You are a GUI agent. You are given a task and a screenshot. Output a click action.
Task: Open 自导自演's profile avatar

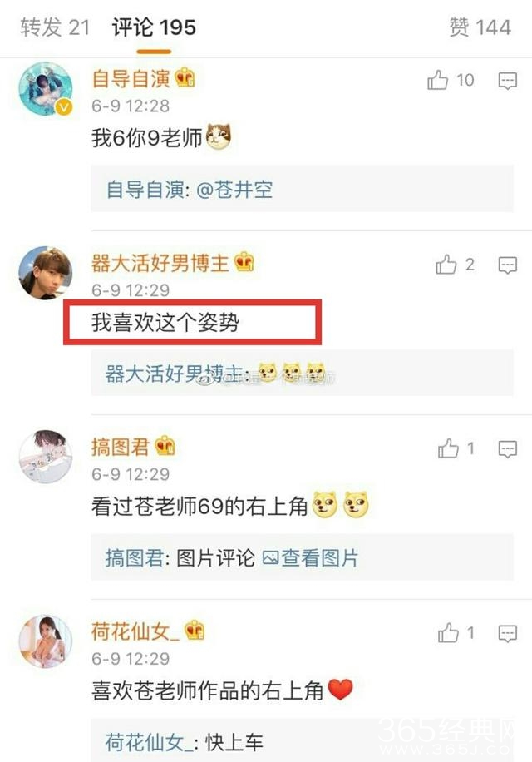[46, 88]
